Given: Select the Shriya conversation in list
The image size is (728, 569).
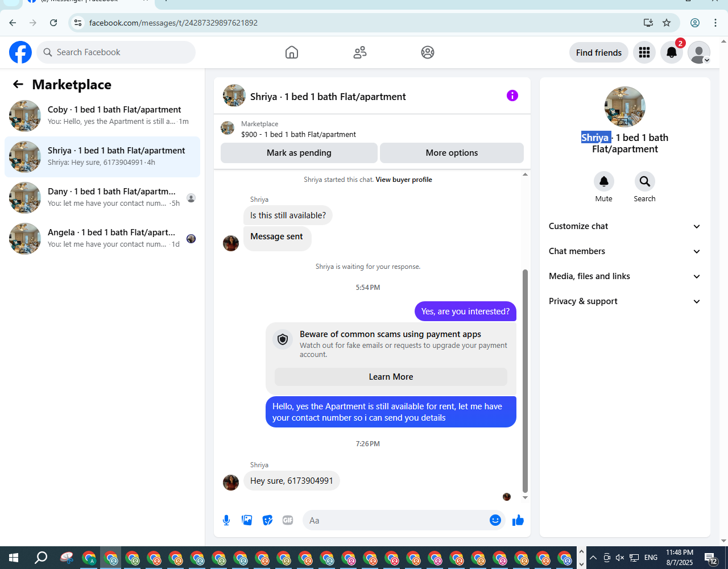Looking at the screenshot, I should coord(102,156).
